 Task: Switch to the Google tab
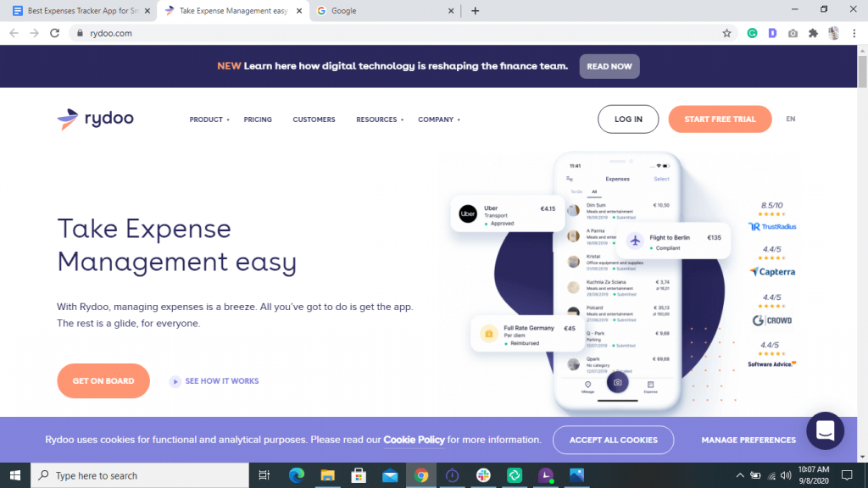(385, 11)
